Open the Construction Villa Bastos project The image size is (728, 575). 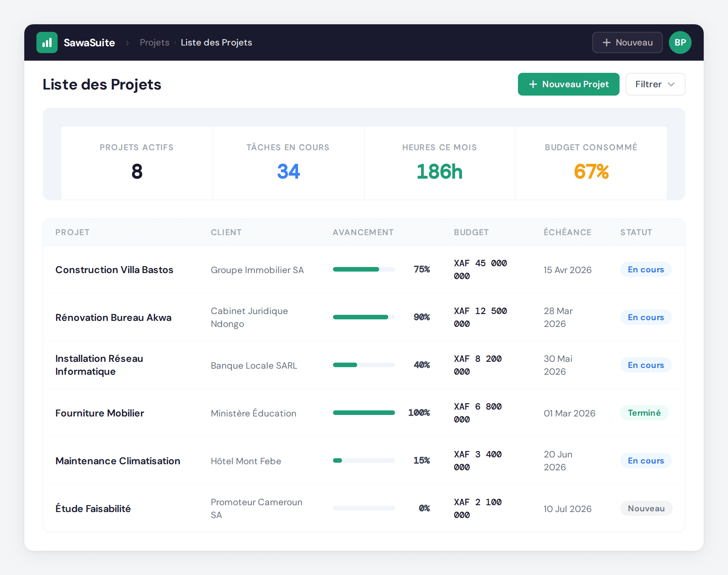point(114,270)
